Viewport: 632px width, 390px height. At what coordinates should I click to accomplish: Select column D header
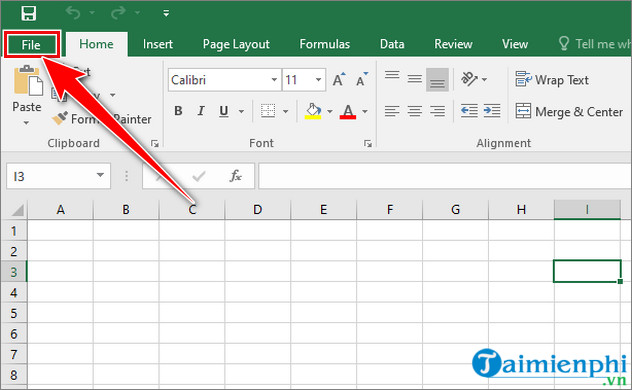[x=258, y=210]
